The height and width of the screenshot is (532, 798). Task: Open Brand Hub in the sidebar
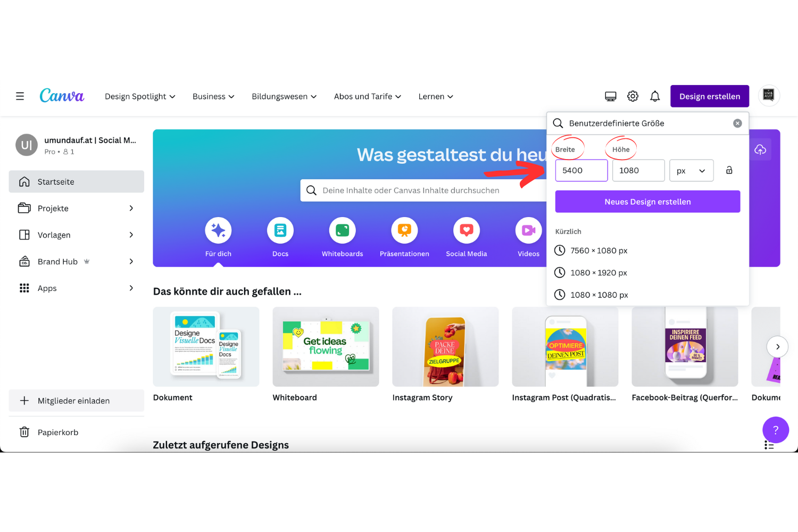pos(77,261)
